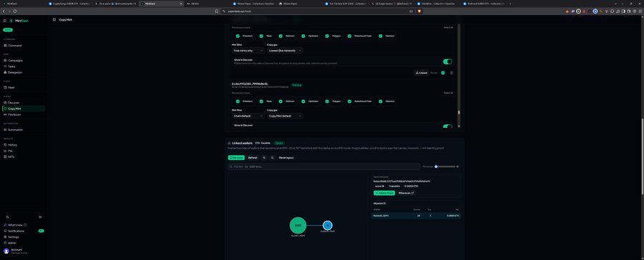Open a new browser tab
Image resolution: width=644 pixels, height=260 pixels.
pos(510,4)
